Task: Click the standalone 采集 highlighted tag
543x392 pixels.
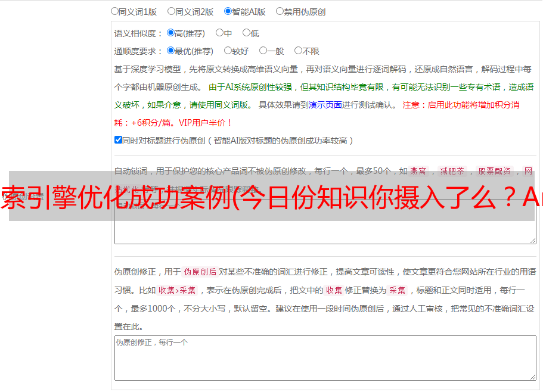Action: click(x=397, y=290)
